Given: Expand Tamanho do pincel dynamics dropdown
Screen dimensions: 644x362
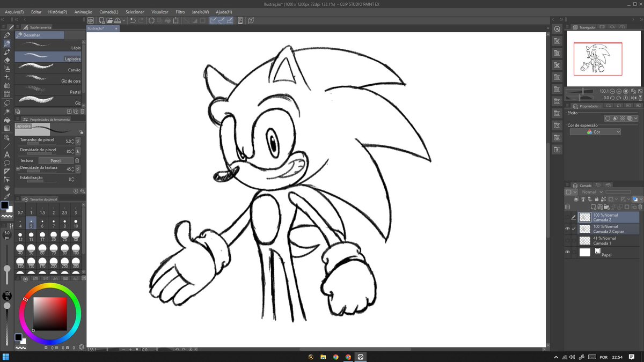Looking at the screenshot, I should coord(78,141).
